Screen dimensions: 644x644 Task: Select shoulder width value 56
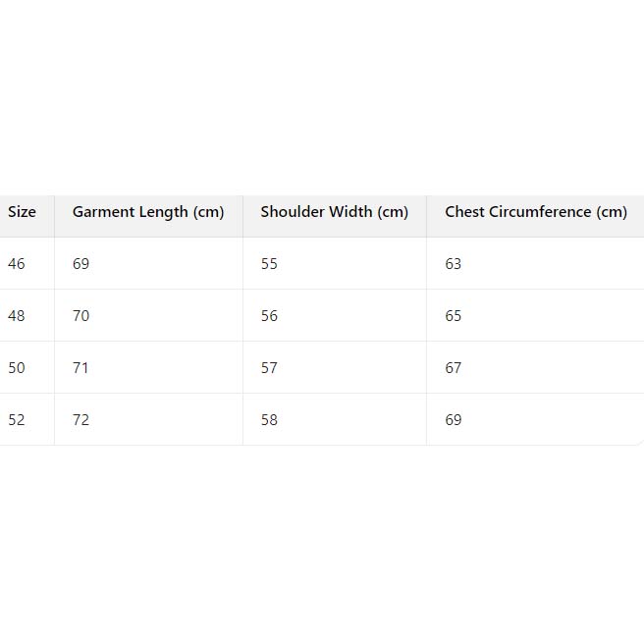(x=269, y=316)
